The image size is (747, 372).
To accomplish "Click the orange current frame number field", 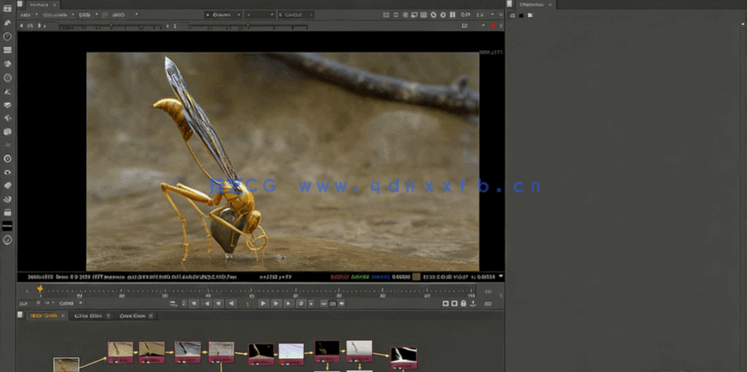I will 247,303.
